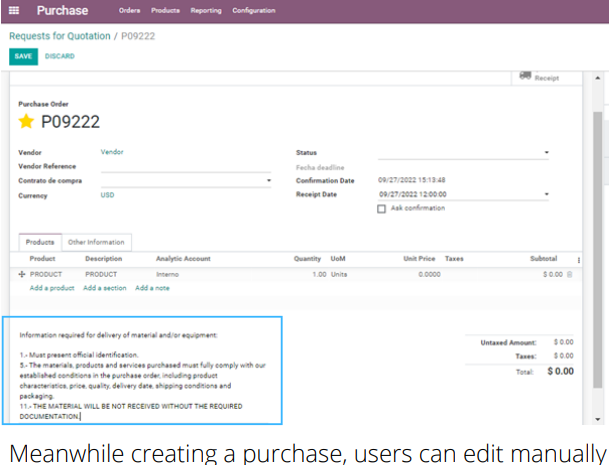Click Add a product link
The width and height of the screenshot is (609, 465).
[x=52, y=288]
